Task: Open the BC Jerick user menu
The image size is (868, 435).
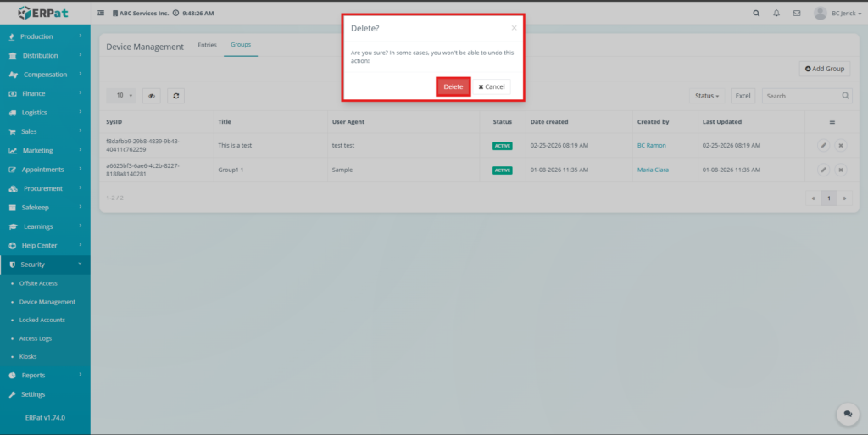Action: pyautogui.click(x=832, y=14)
